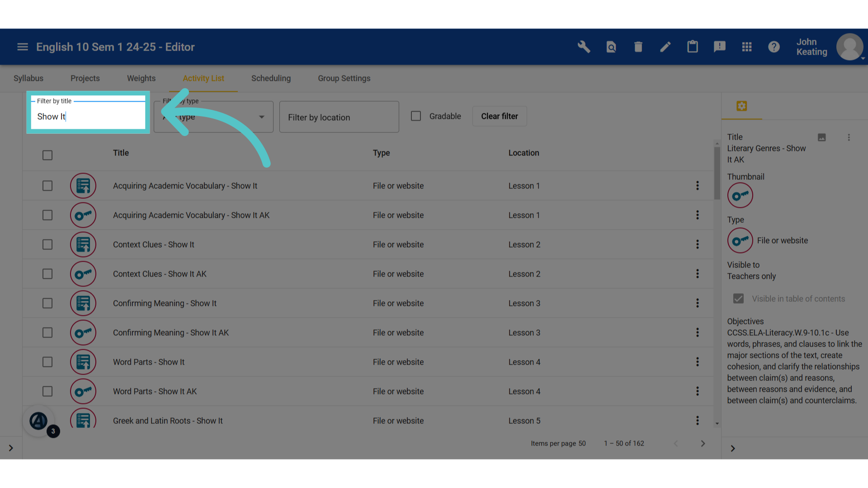Open the apps grid icon
This screenshot has height=488, width=868.
point(747,47)
